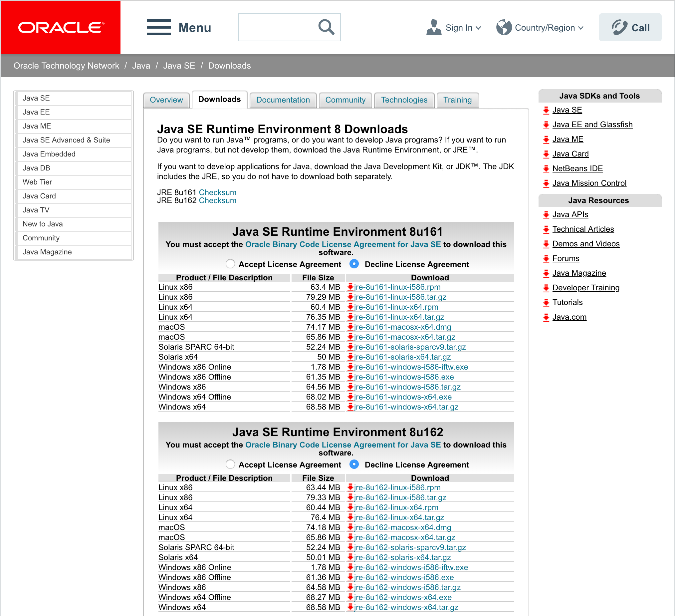Select the Downloads tab
The height and width of the screenshot is (616, 675).
pos(220,100)
